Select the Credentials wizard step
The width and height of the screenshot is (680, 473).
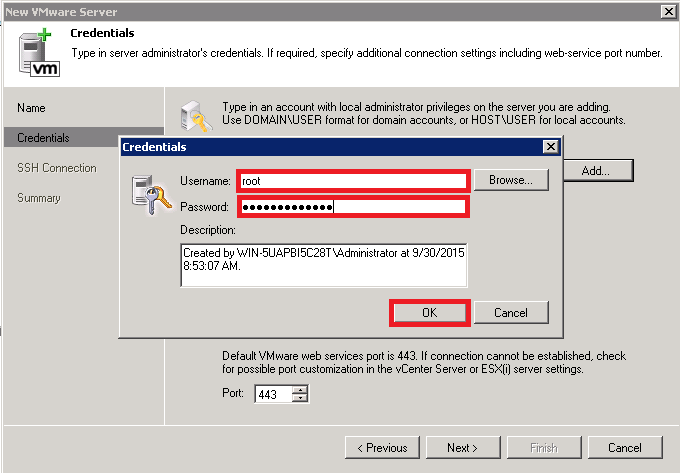pyautogui.click(x=61, y=137)
